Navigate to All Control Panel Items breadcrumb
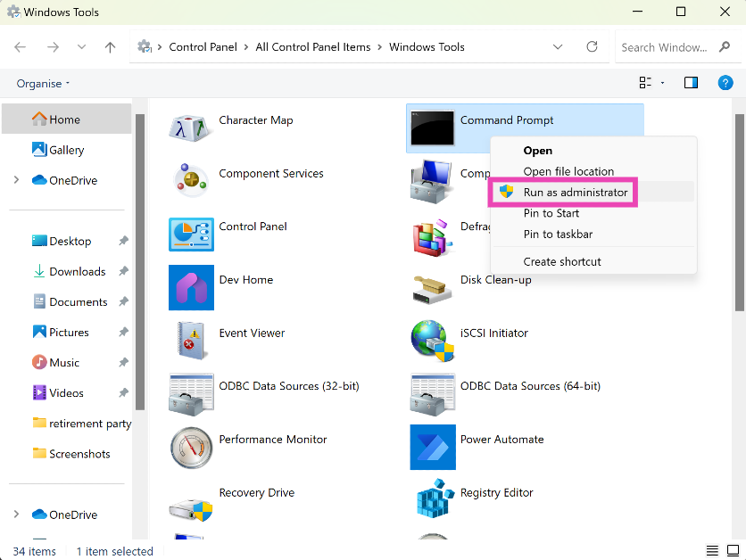 pos(313,47)
